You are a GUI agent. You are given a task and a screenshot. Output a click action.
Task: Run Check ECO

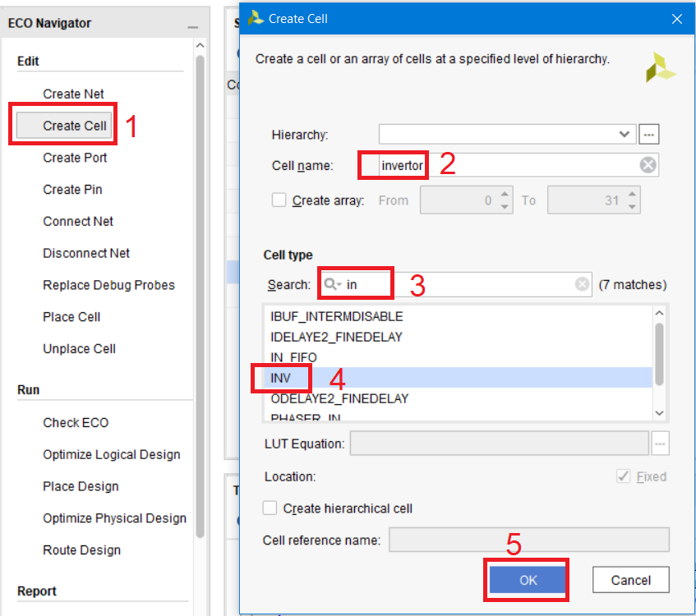pos(76,422)
